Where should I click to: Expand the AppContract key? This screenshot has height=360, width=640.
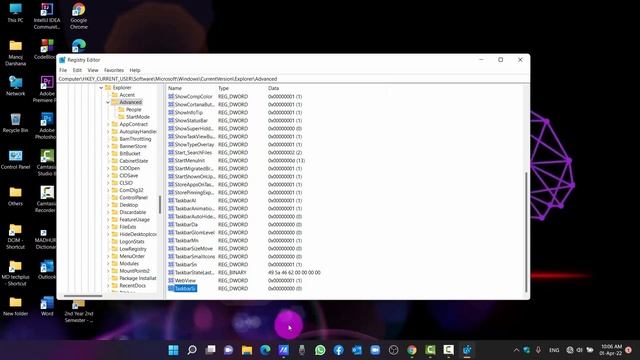click(x=108, y=124)
